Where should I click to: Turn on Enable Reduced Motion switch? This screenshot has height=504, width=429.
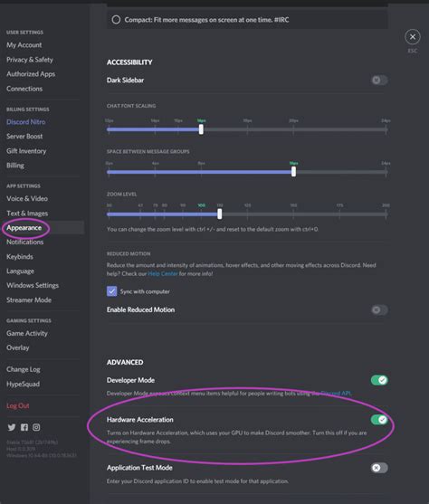point(379,309)
